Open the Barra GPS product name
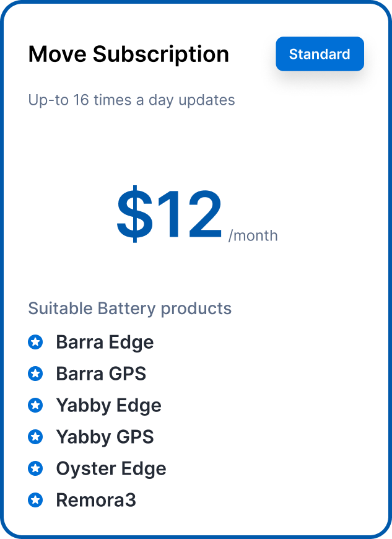 pyautogui.click(x=101, y=374)
